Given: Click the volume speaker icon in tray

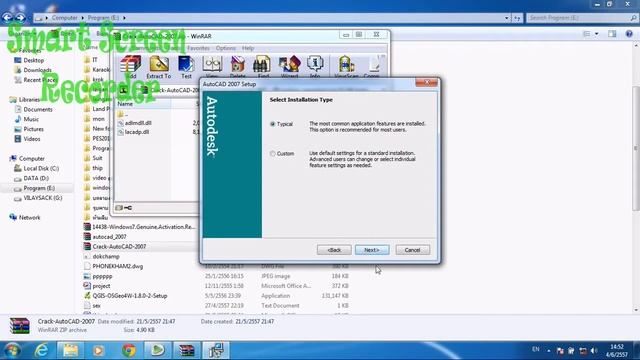Looking at the screenshot, I should pos(594,351).
